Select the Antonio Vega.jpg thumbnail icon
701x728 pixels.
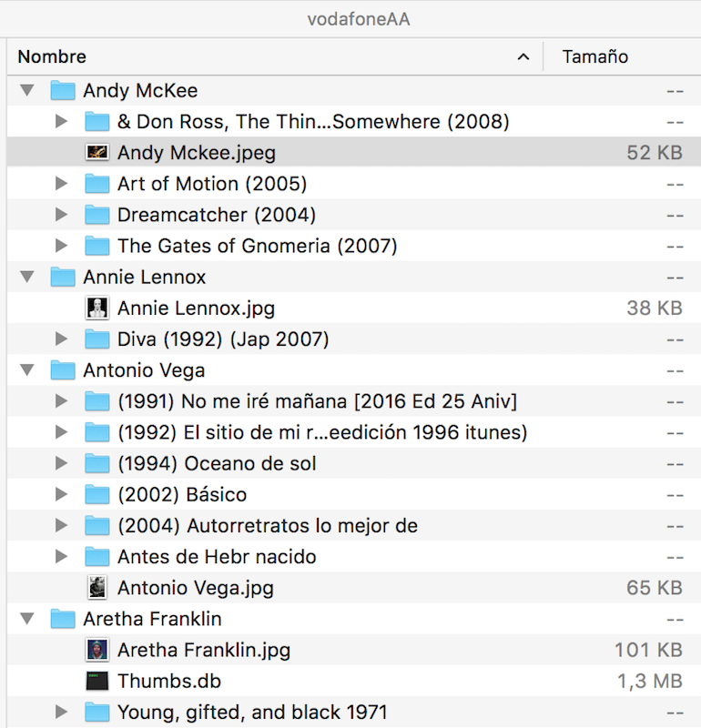point(97,587)
